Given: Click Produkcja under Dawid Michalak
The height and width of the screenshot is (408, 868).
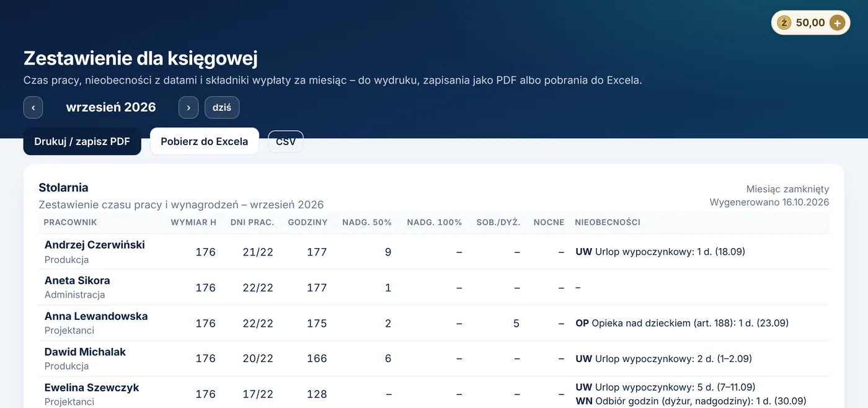Looking at the screenshot, I should coord(66,366).
